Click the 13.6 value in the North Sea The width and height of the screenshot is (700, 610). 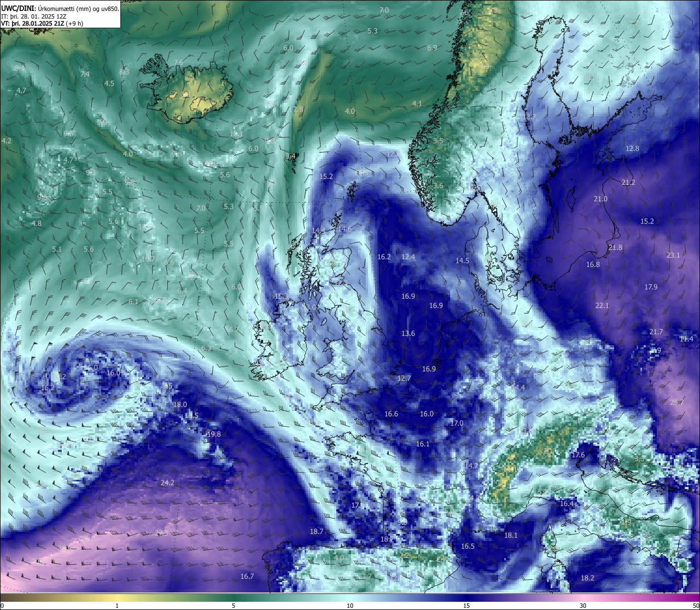[408, 333]
